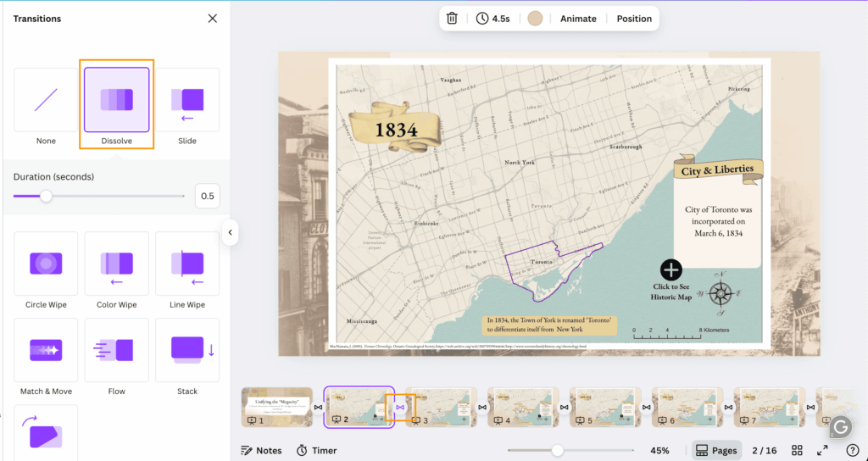Choose the Slide transition

click(187, 101)
